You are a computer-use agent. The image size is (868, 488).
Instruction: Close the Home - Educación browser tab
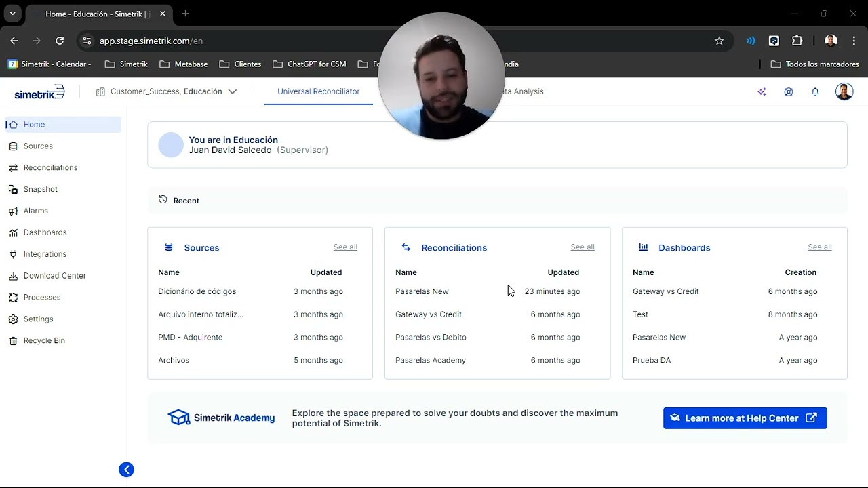[163, 14]
